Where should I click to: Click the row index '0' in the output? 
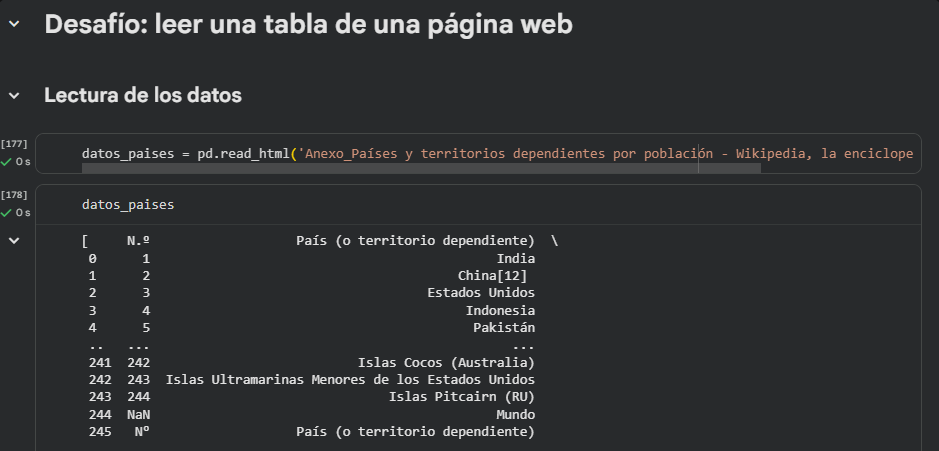[92, 259]
